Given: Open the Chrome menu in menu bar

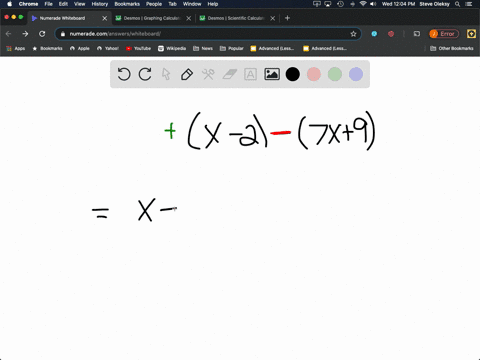Looking at the screenshot, I should click(x=28, y=4).
